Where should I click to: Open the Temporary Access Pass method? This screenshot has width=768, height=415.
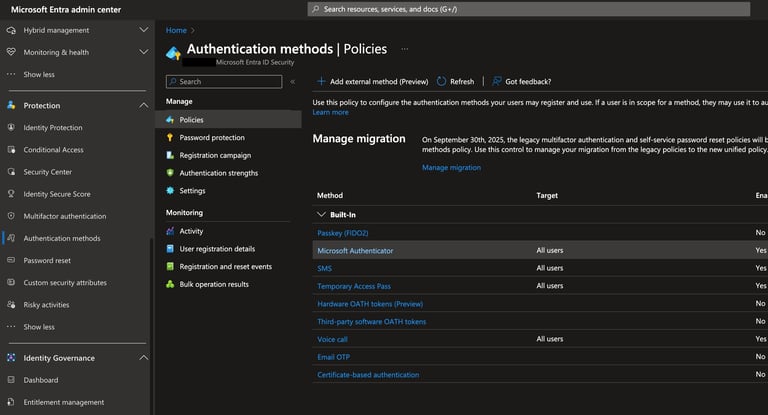pyautogui.click(x=354, y=286)
